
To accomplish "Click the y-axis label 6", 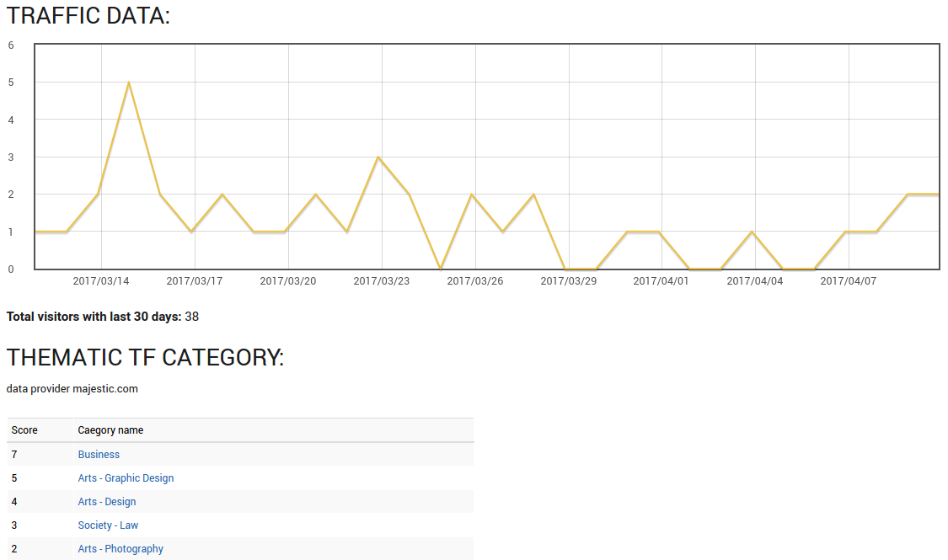I will click(11, 45).
